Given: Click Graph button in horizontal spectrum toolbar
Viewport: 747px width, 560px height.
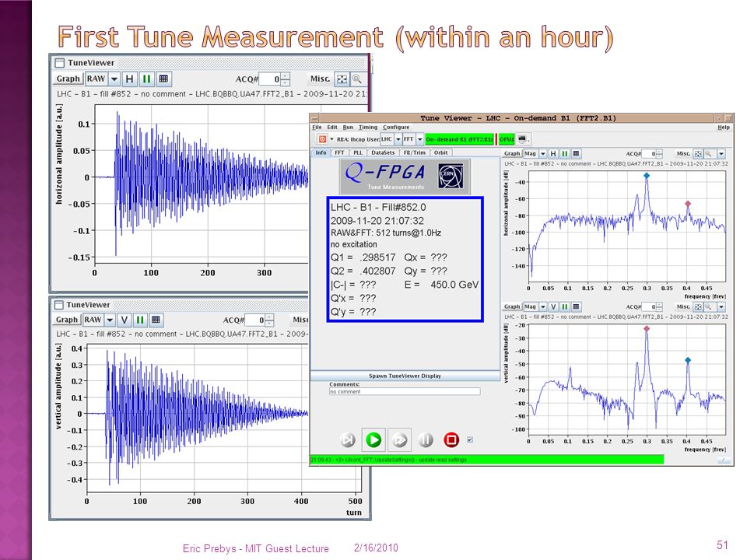Looking at the screenshot, I should (x=512, y=154).
